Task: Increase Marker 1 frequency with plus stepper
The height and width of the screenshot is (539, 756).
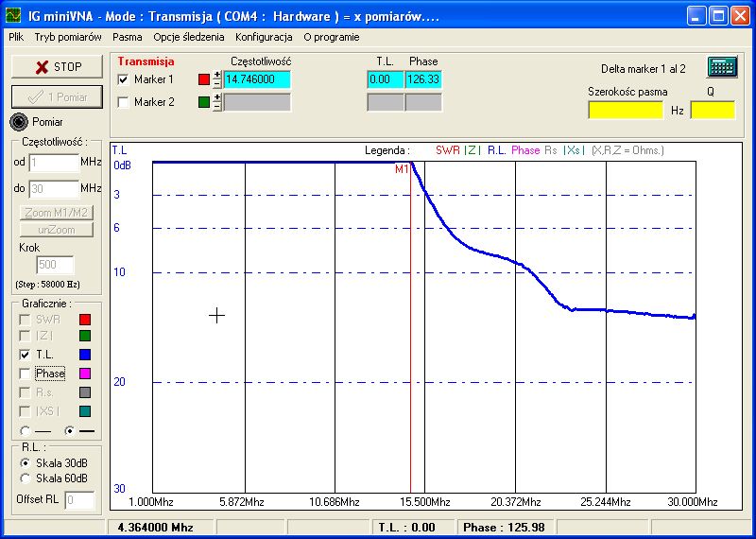Action: point(216,76)
